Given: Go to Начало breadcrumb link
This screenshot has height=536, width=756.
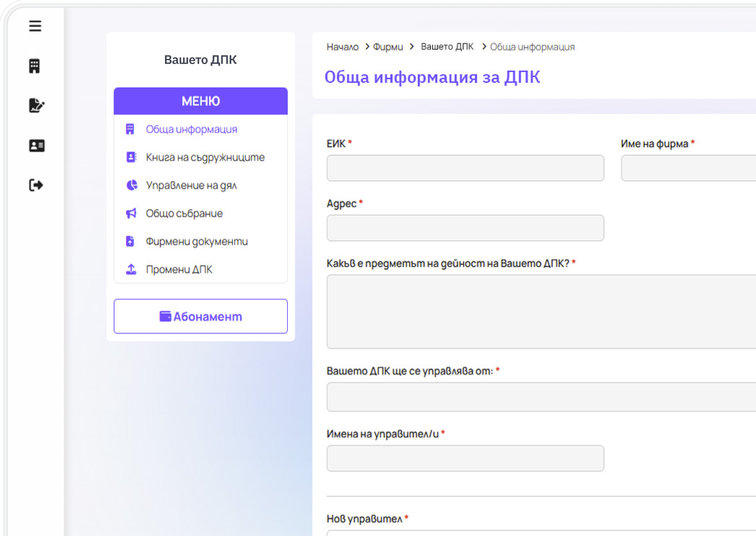Looking at the screenshot, I should (342, 47).
